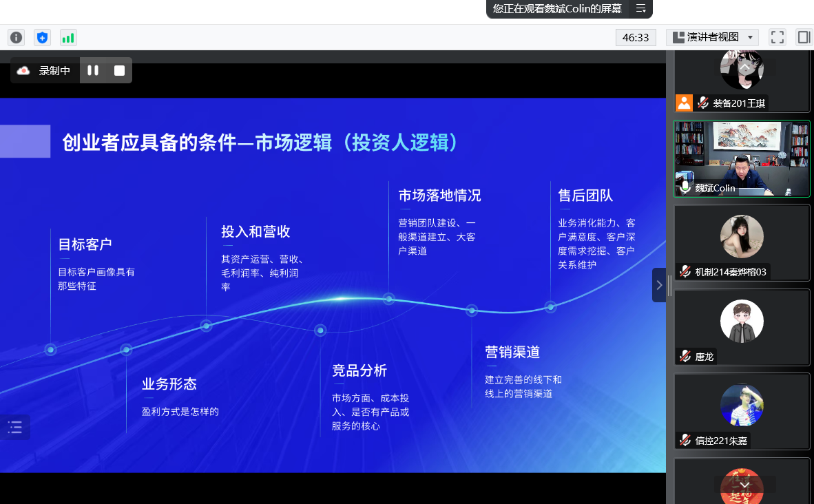Pause the cloud recording
Image resolution: width=814 pixels, height=504 pixels.
(x=93, y=70)
